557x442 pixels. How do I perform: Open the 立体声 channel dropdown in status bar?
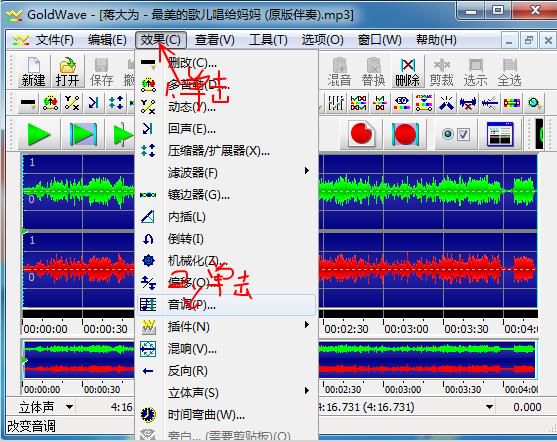[69, 407]
